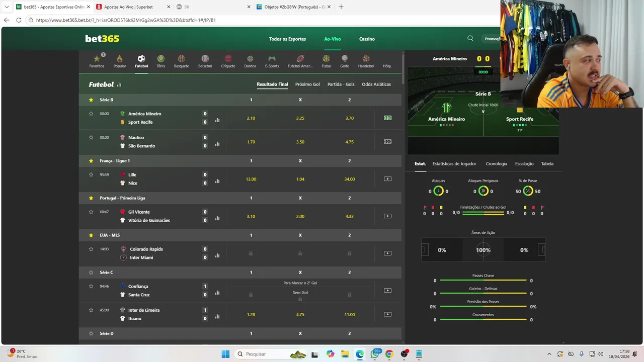Screen dimensions: 644x362
Task: Open the Dardos sport category
Action: click(x=250, y=61)
